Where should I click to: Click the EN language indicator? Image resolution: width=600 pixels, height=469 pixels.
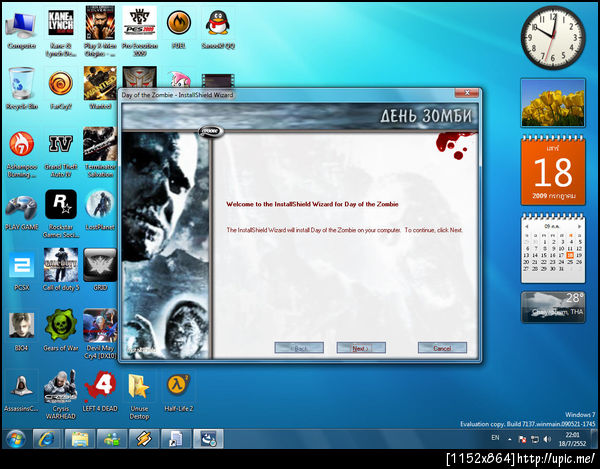coord(495,438)
